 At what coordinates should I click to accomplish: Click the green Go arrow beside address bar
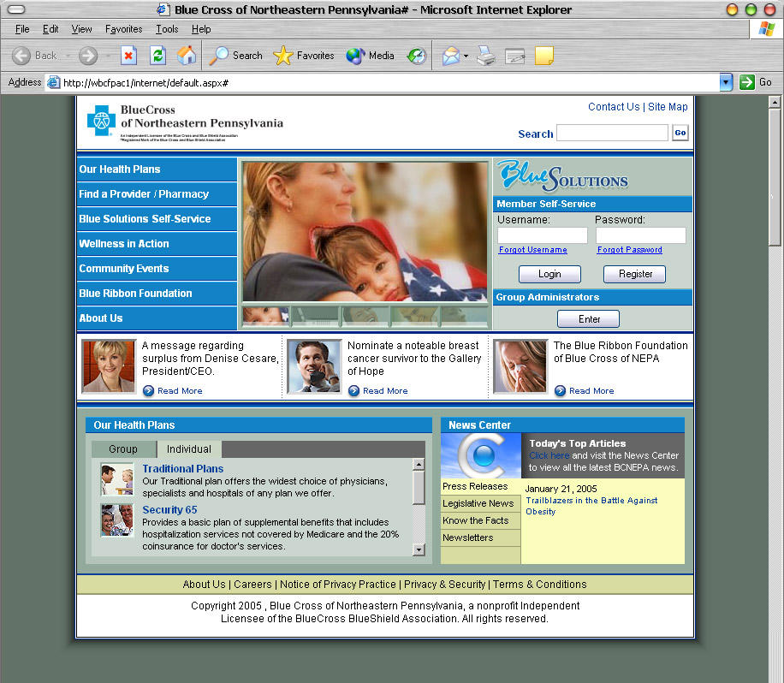point(746,82)
